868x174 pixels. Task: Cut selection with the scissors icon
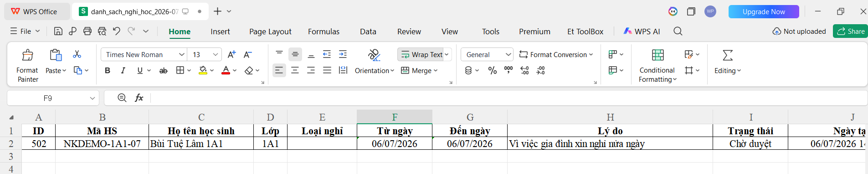(x=77, y=54)
